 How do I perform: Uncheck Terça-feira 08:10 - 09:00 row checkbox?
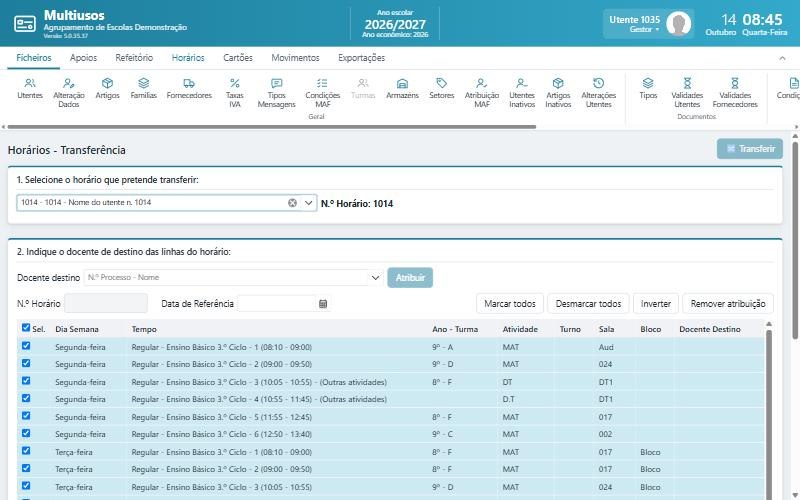click(x=26, y=451)
